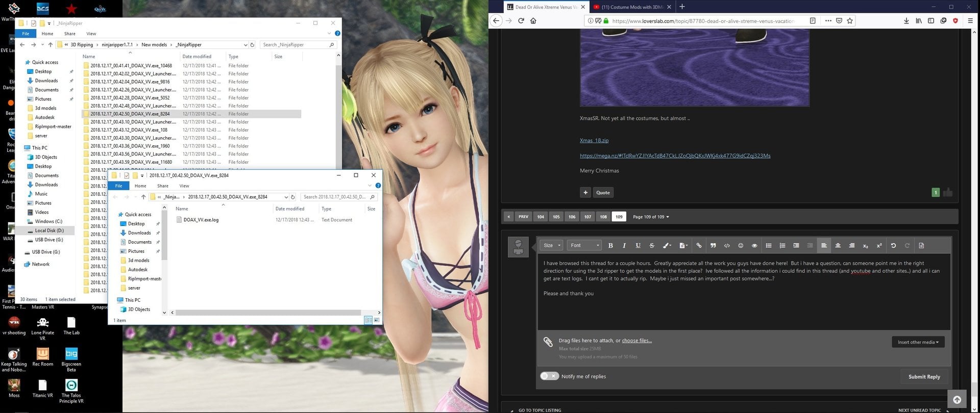The width and height of the screenshot is (980, 413).
Task: Refresh the _NinjaRipper Explorer folder
Action: point(252,45)
